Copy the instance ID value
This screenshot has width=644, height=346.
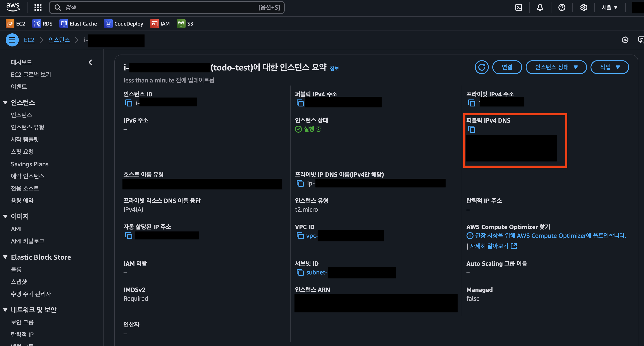coord(129,103)
